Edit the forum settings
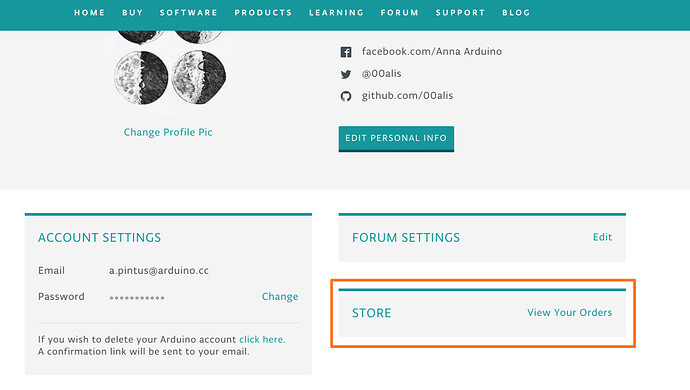Image resolution: width=690 pixels, height=390 pixels. point(602,237)
